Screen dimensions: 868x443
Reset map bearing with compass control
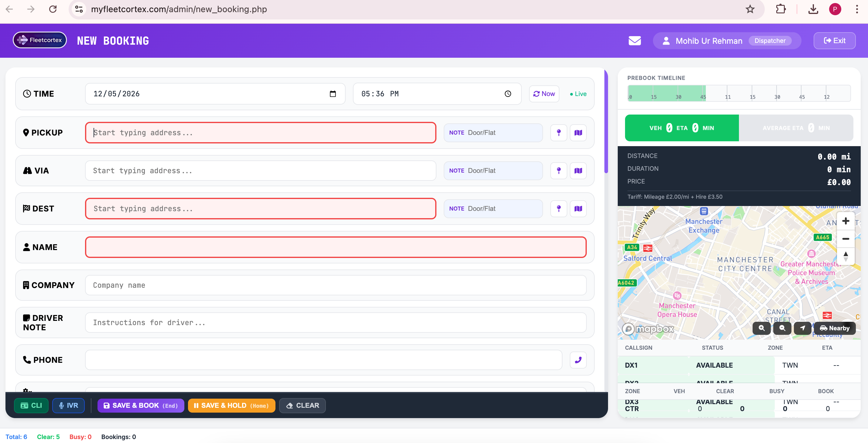[846, 256]
